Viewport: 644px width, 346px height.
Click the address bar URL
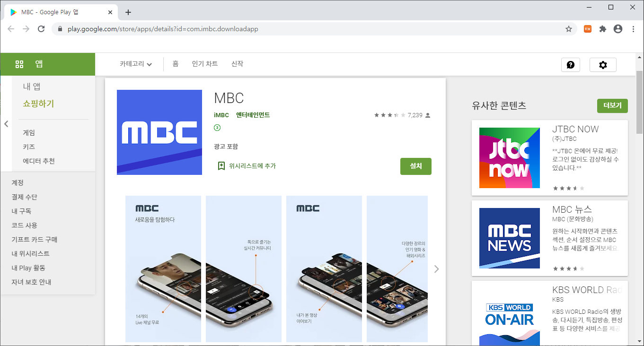coord(163,29)
